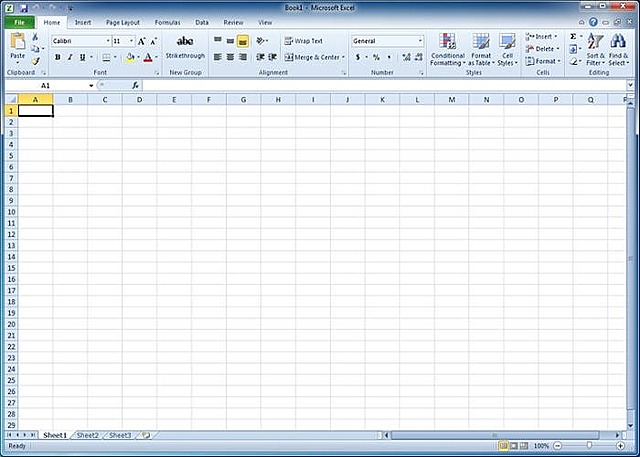Image resolution: width=640 pixels, height=457 pixels.
Task: Open the Font dialog launcher
Action: click(x=156, y=73)
